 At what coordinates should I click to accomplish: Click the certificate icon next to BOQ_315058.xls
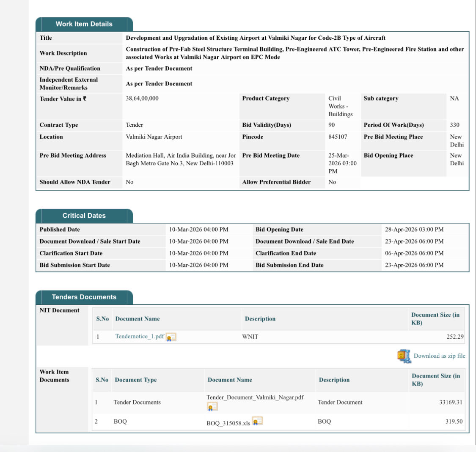(x=257, y=421)
